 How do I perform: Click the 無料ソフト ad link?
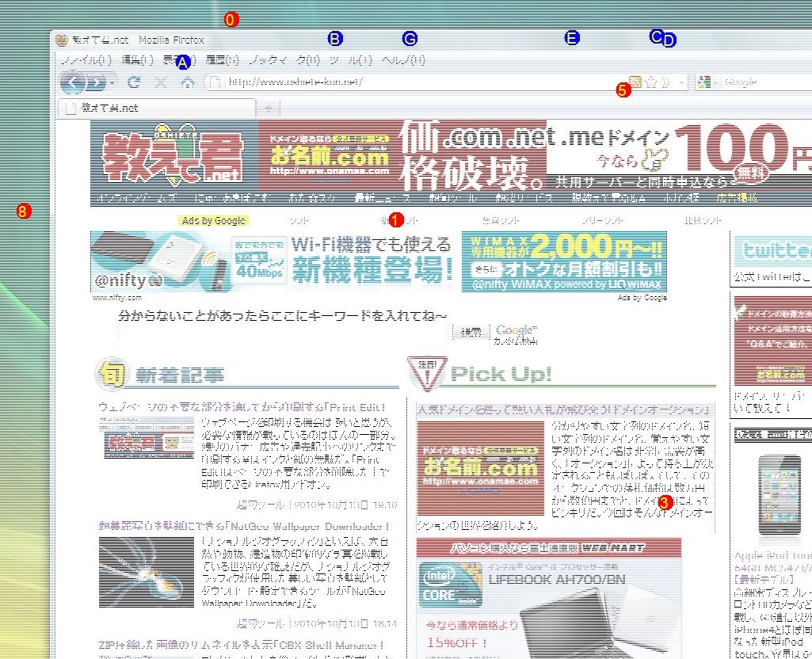(x=501, y=220)
